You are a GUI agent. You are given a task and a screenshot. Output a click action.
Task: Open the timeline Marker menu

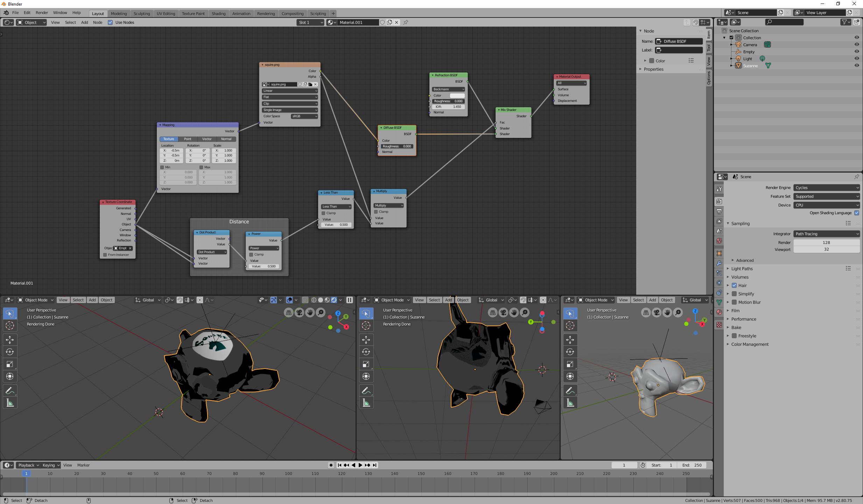[x=83, y=465]
